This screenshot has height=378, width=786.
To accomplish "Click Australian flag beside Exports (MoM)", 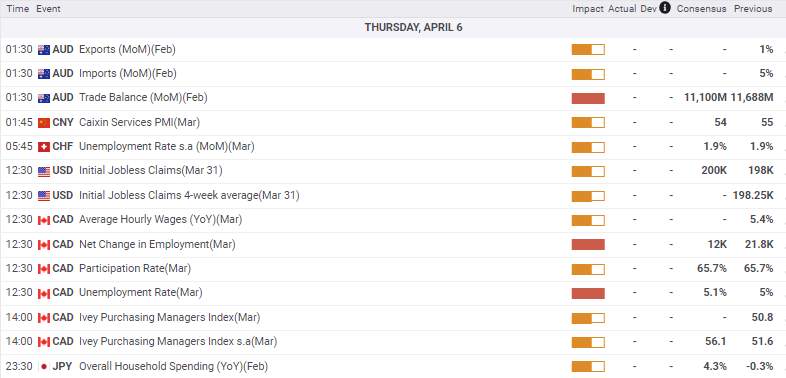I will pyautogui.click(x=44, y=50).
